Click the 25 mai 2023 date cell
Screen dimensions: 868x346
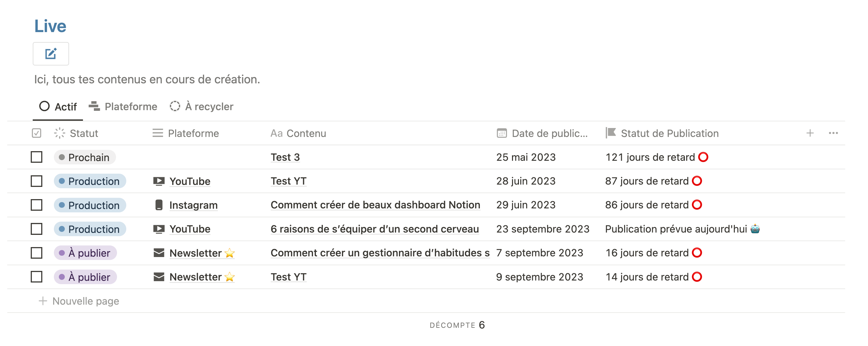click(x=526, y=157)
